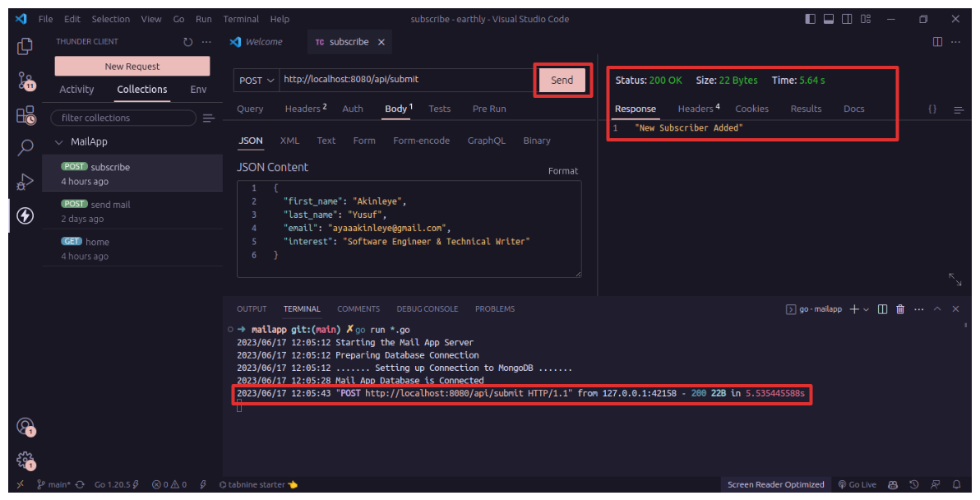The height and width of the screenshot is (500, 980).
Task: Open new terminal launch profile dropdown
Action: pos(866,309)
